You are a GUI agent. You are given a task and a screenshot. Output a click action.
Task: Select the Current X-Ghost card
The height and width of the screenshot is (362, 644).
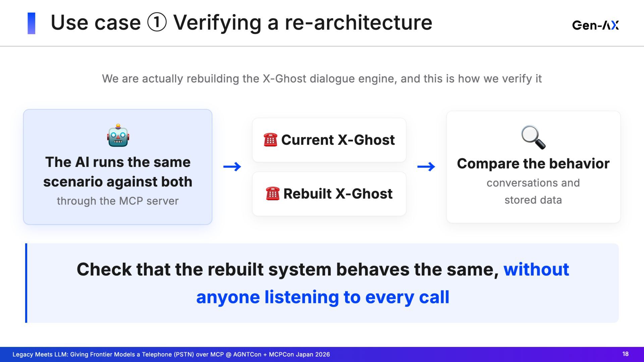click(x=329, y=140)
